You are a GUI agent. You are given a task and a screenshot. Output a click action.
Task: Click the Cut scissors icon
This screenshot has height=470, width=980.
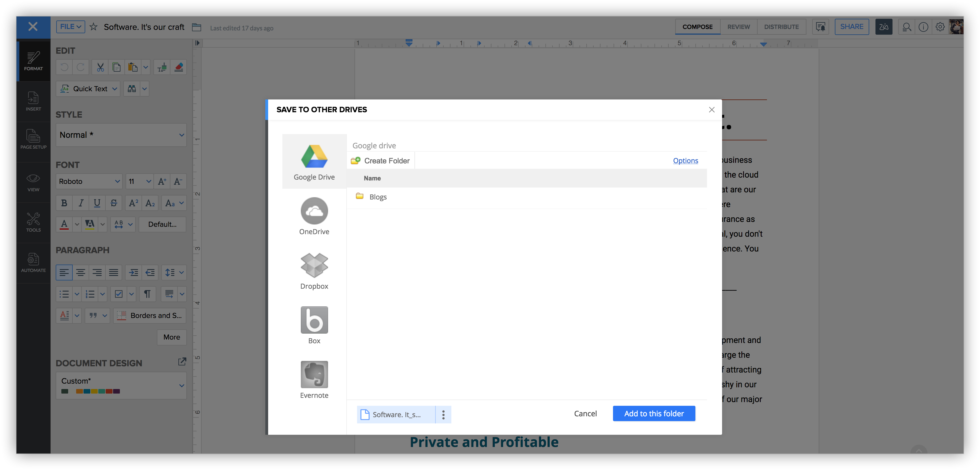click(x=100, y=67)
